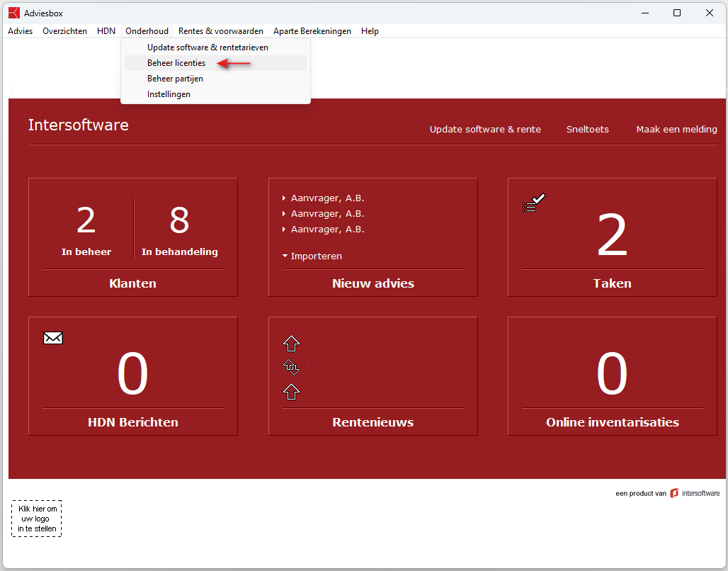The image size is (728, 571).
Task: Choose Update software & rentetarieven
Action: click(x=215, y=47)
